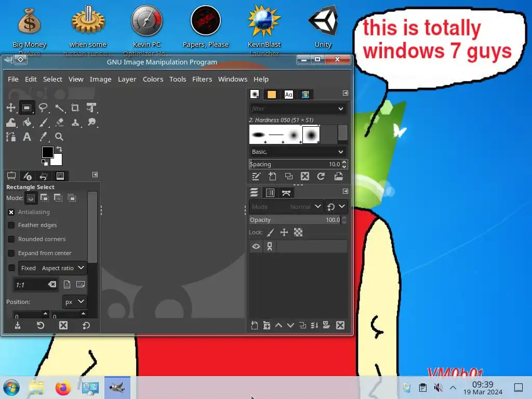Switch to the Images tab
Screen dimensions: 532x399
[x=60, y=176]
